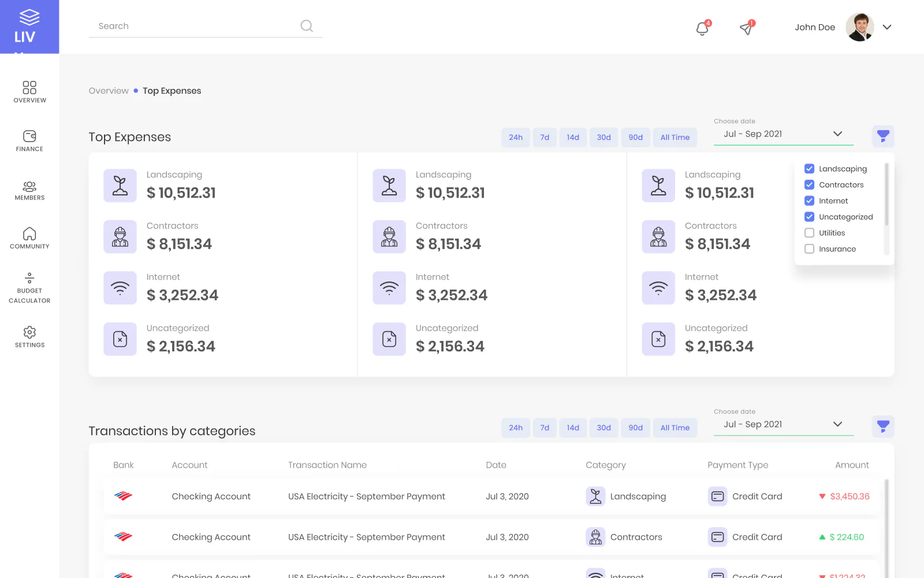
Task: Select 30d range for Transactions by categories
Action: [603, 428]
